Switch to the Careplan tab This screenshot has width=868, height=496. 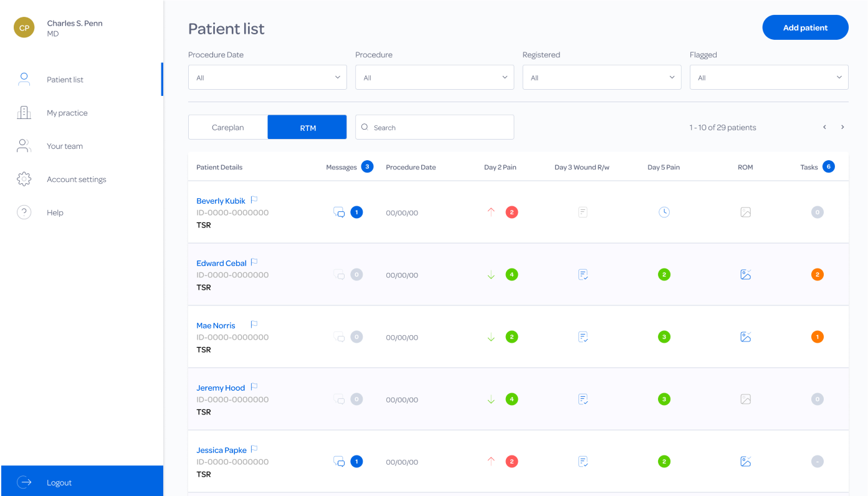tap(228, 128)
